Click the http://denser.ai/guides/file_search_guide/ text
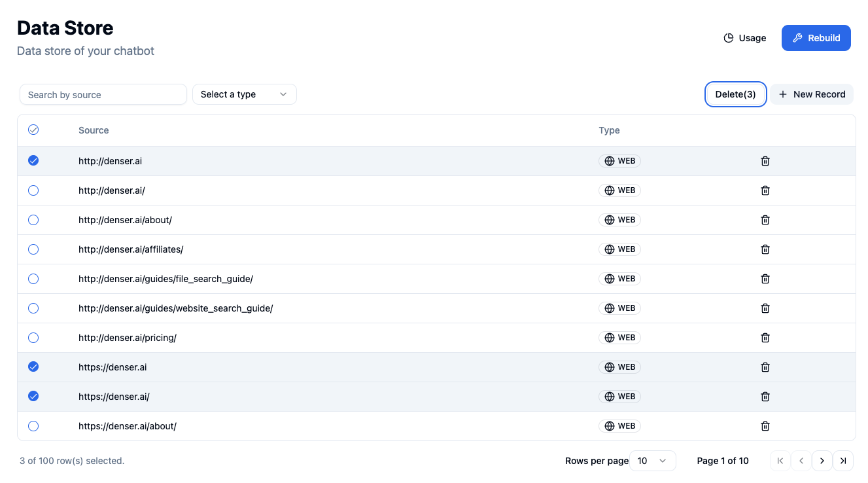This screenshot has height=483, width=868. (x=165, y=279)
